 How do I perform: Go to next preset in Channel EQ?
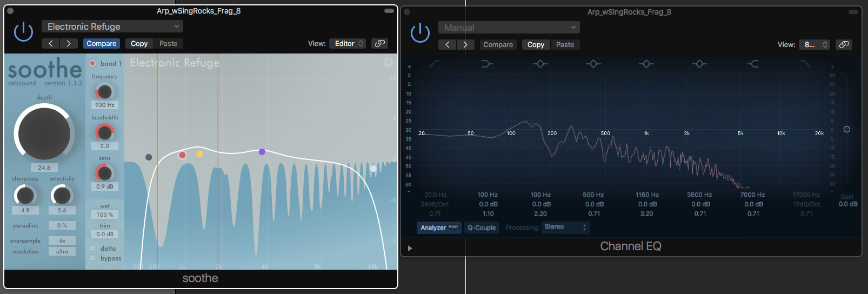click(x=465, y=44)
